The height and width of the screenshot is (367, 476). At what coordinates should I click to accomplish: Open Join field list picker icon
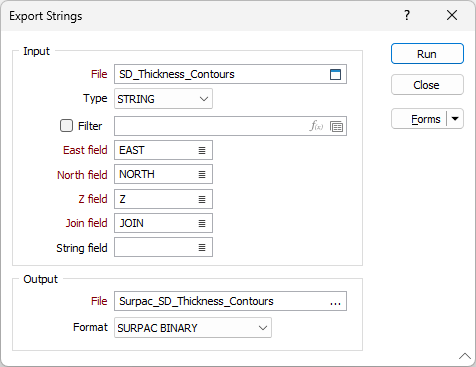click(x=202, y=223)
